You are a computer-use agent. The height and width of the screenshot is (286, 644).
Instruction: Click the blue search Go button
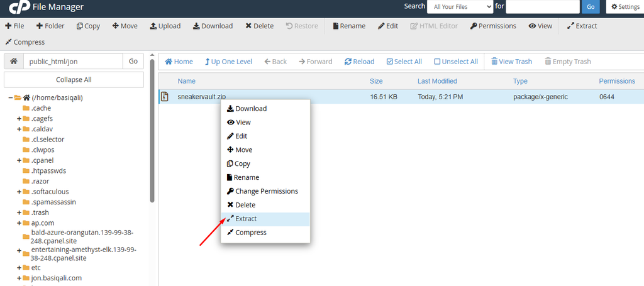click(591, 6)
